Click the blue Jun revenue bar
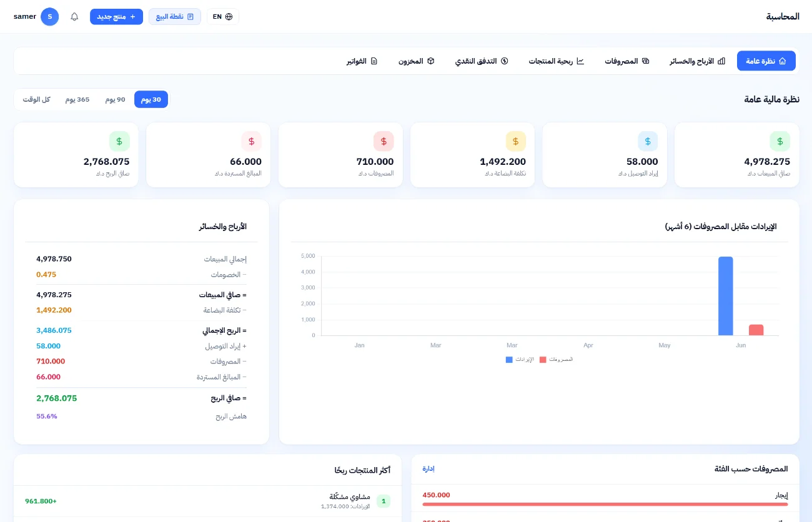 pos(725,296)
